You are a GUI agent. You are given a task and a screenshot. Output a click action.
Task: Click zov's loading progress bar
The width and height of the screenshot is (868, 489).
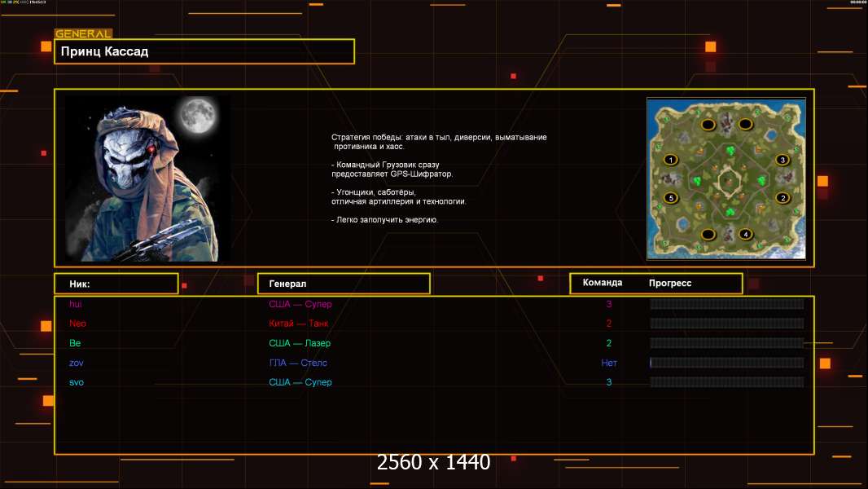tap(726, 363)
